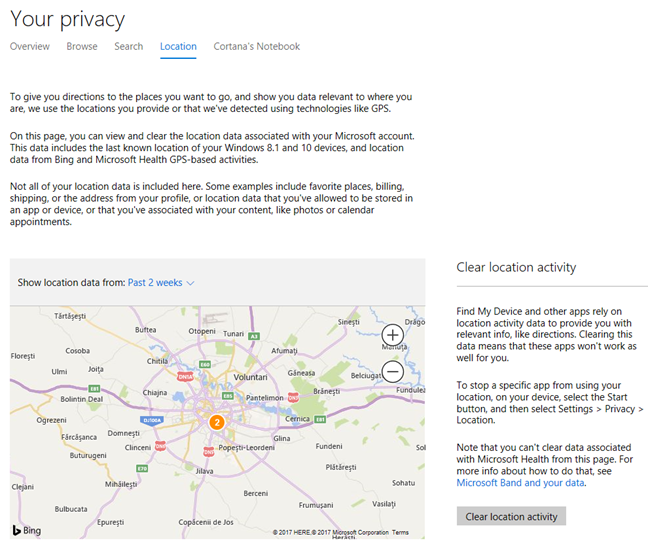Screen dimensions: 648x547
Task: Click Popești-Leordeni label on the map
Action: tap(246, 447)
